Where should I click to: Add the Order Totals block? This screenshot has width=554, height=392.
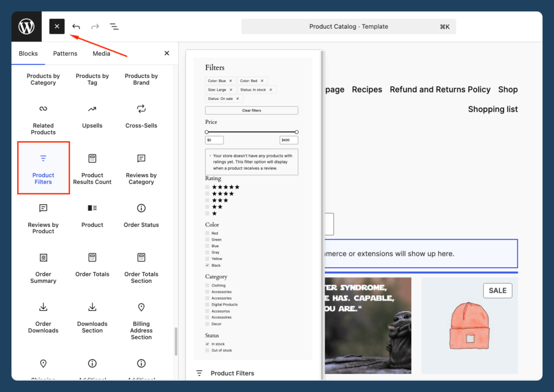click(92, 265)
